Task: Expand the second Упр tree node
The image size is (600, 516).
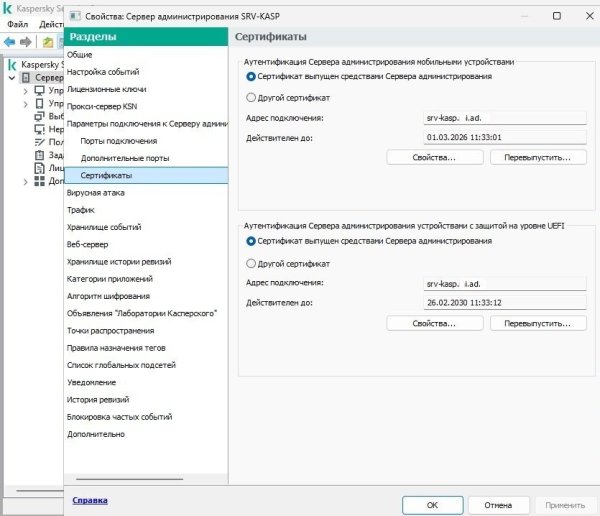Action: coord(25,104)
